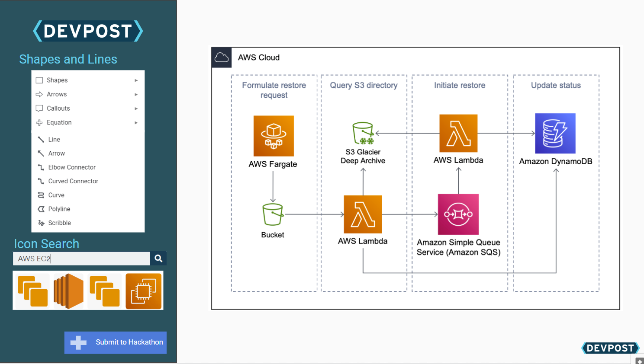
Task: Pick the EC2 chip icon search result
Action: [144, 291]
